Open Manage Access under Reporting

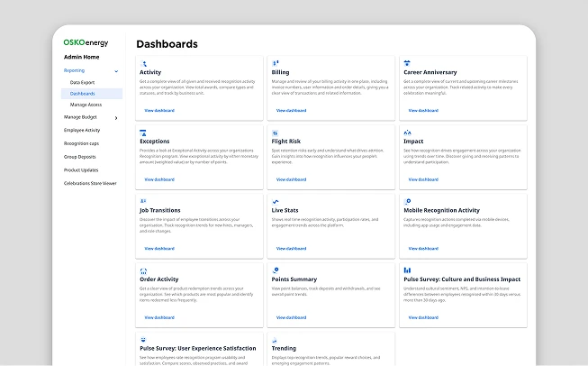(x=86, y=105)
